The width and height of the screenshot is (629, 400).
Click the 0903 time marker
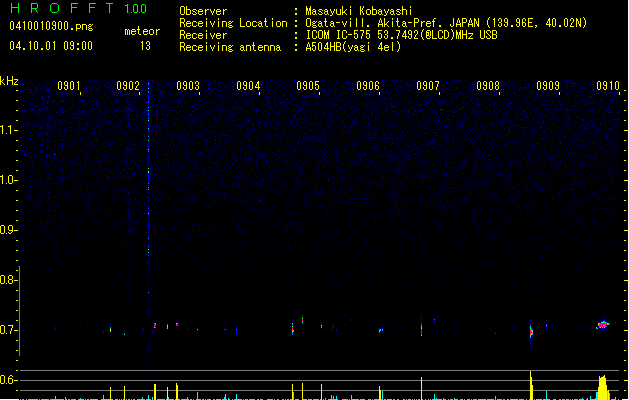pos(188,86)
